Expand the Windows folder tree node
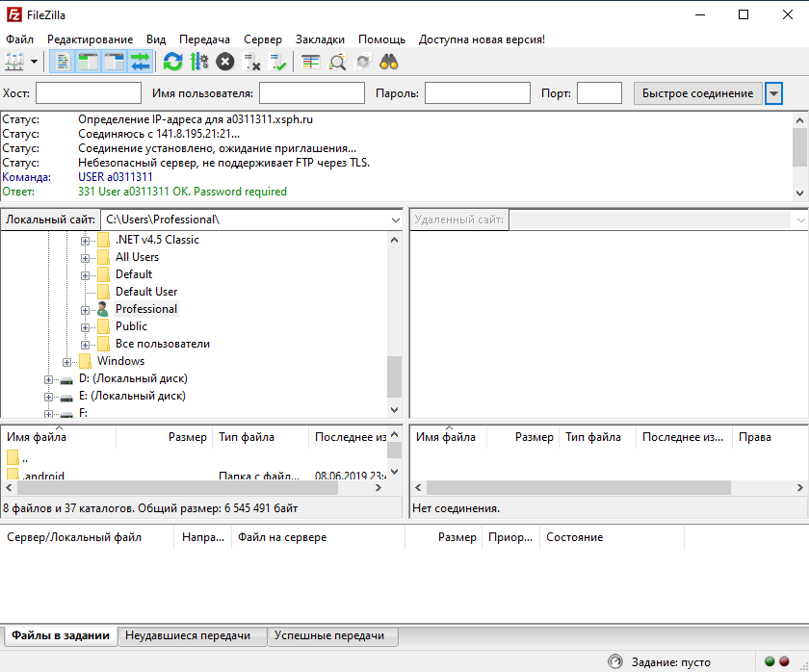Image resolution: width=809 pixels, height=672 pixels. click(66, 362)
